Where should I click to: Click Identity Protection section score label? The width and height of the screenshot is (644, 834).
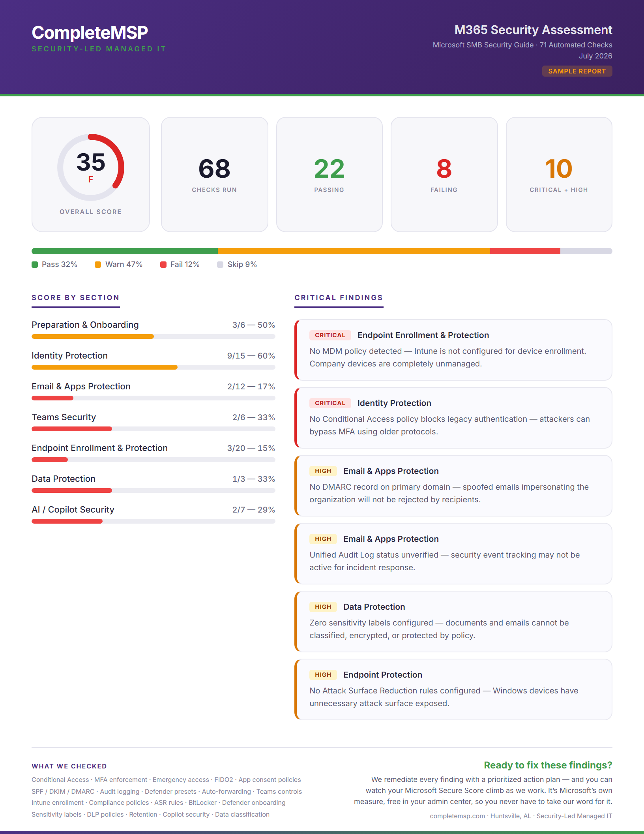coord(69,355)
